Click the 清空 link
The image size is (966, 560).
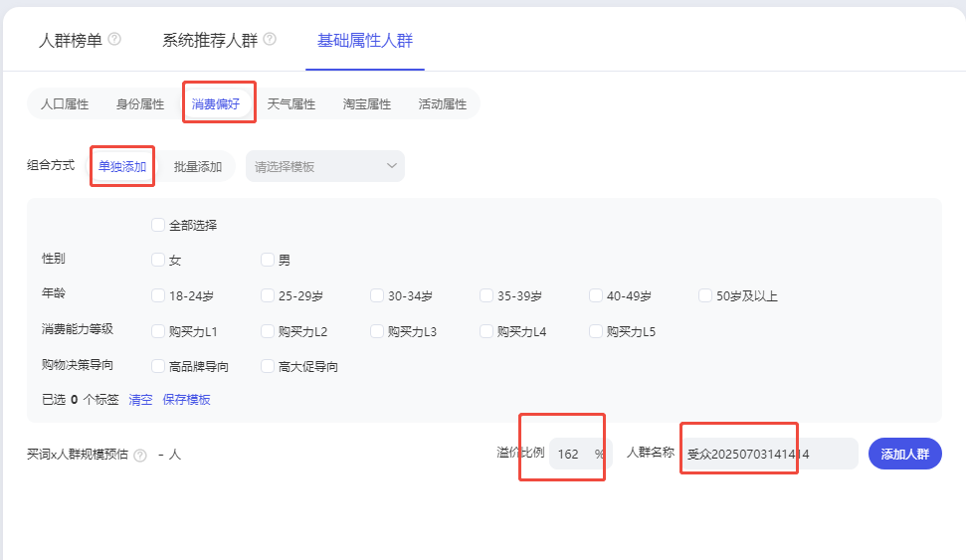tap(140, 400)
